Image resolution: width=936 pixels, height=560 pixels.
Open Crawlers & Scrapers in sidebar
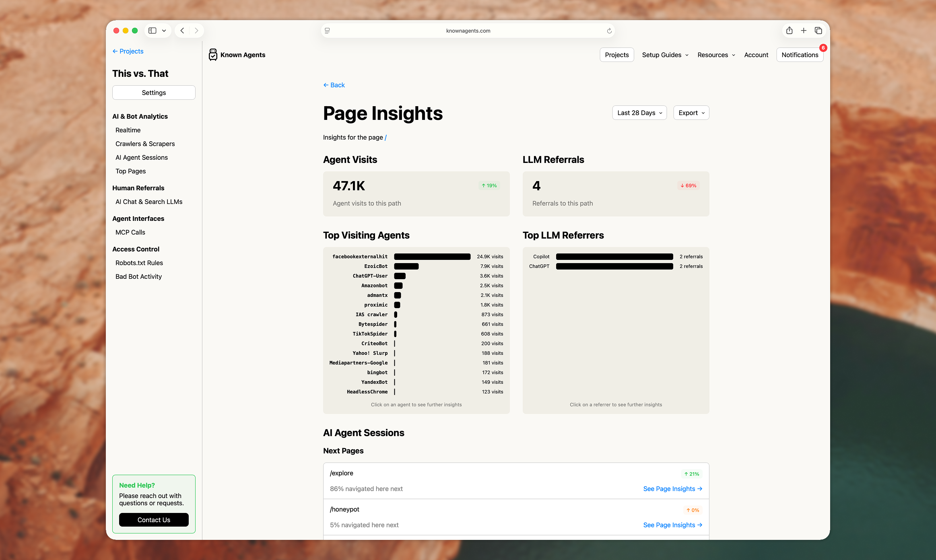(145, 144)
